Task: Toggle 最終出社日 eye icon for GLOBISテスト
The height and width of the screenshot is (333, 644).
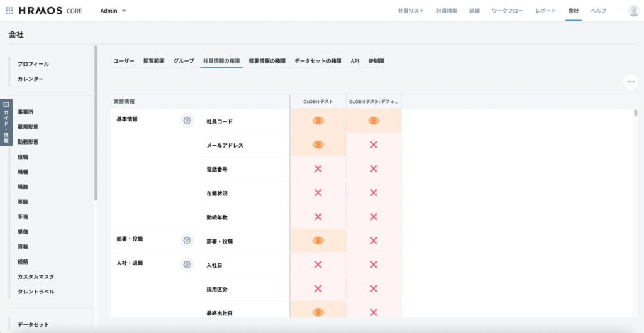Action: (318, 312)
